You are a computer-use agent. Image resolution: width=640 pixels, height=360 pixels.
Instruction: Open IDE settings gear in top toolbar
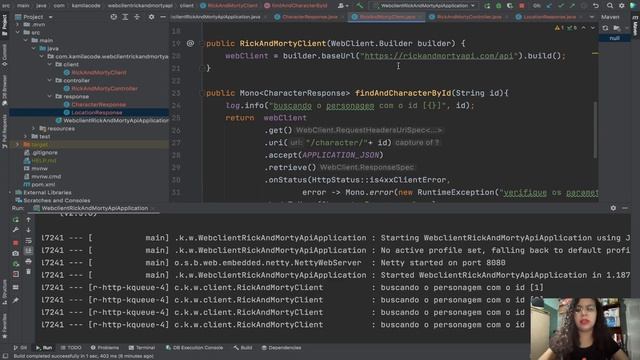click(x=621, y=6)
